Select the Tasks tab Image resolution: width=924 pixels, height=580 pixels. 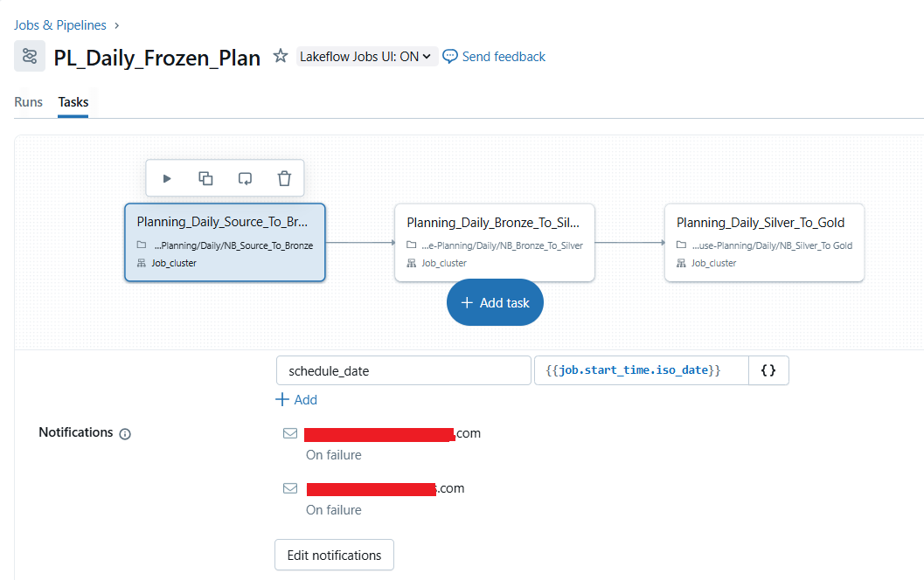(73, 102)
